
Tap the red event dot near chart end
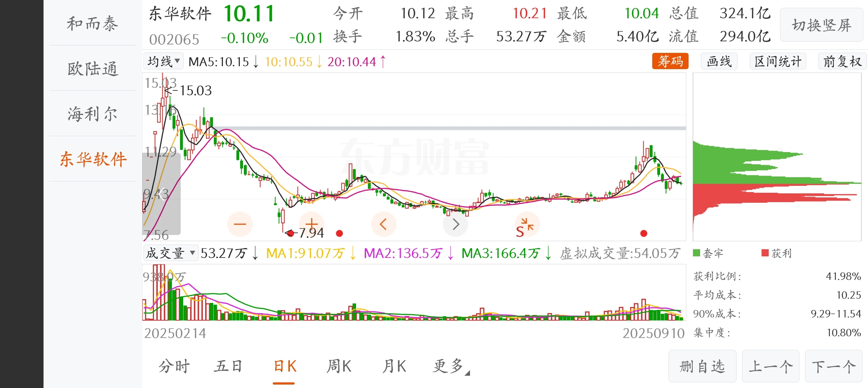tap(643, 233)
